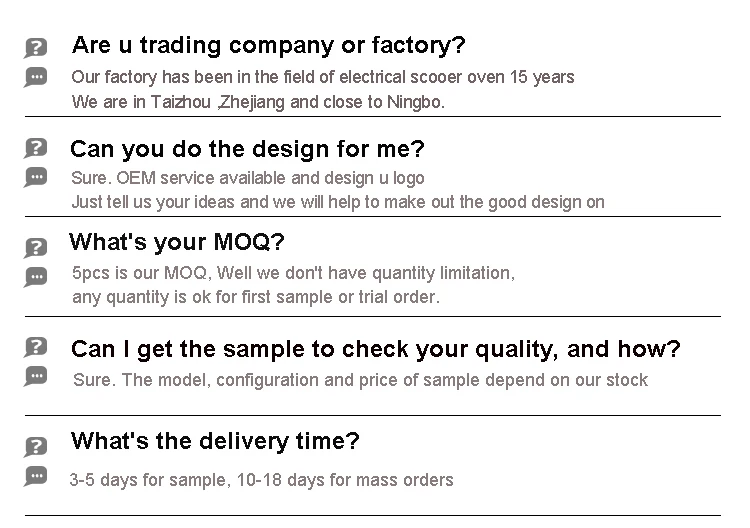Select 'Can you do the design for me?' heading

coord(247,150)
